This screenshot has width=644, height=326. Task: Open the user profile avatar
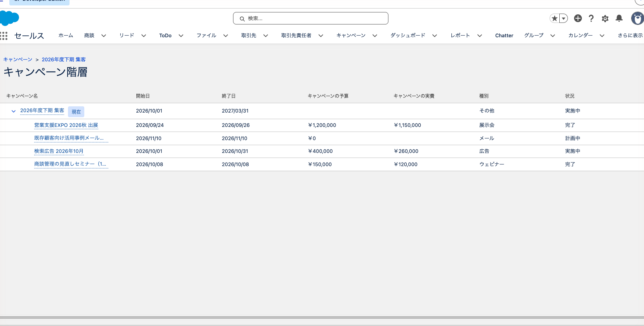[637, 18]
